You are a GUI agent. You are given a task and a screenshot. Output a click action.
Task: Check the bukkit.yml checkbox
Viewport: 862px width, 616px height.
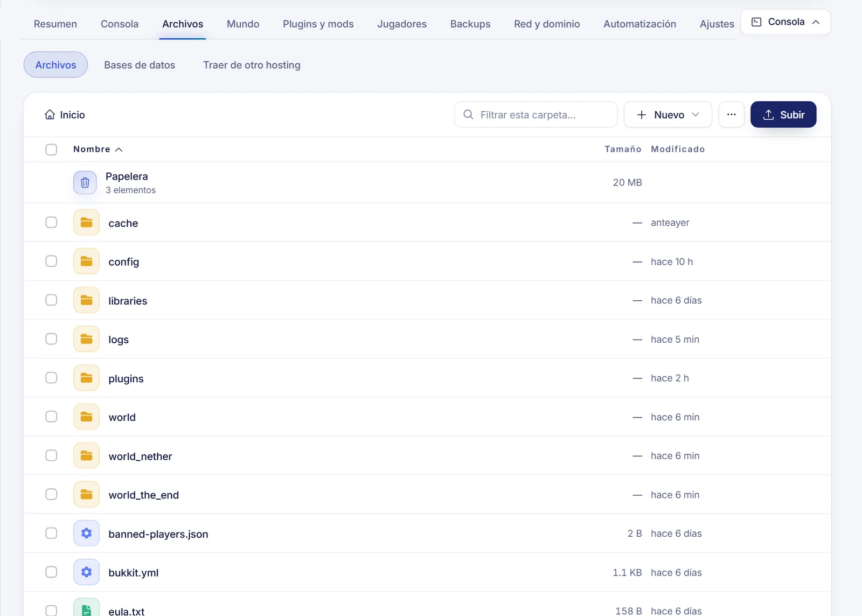click(x=51, y=572)
